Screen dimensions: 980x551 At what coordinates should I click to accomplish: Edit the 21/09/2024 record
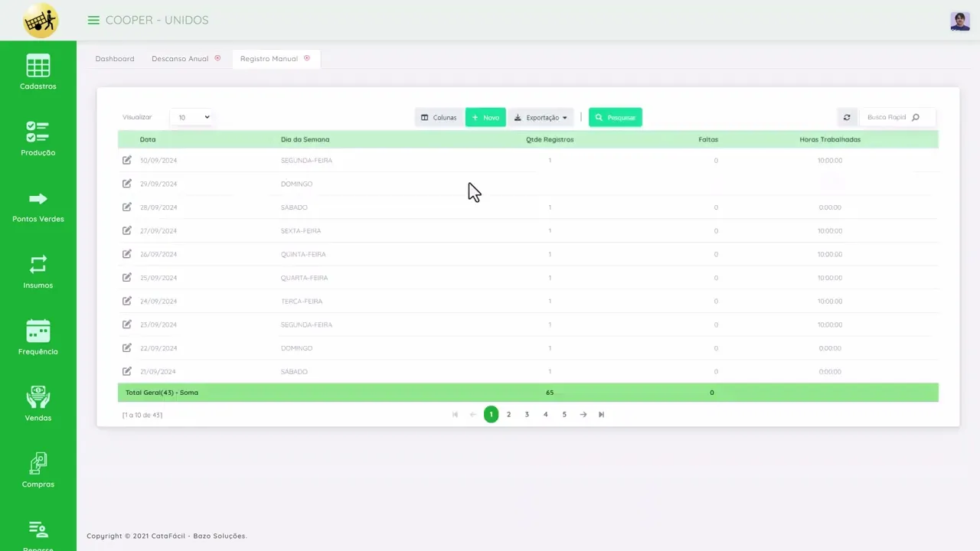pyautogui.click(x=127, y=371)
